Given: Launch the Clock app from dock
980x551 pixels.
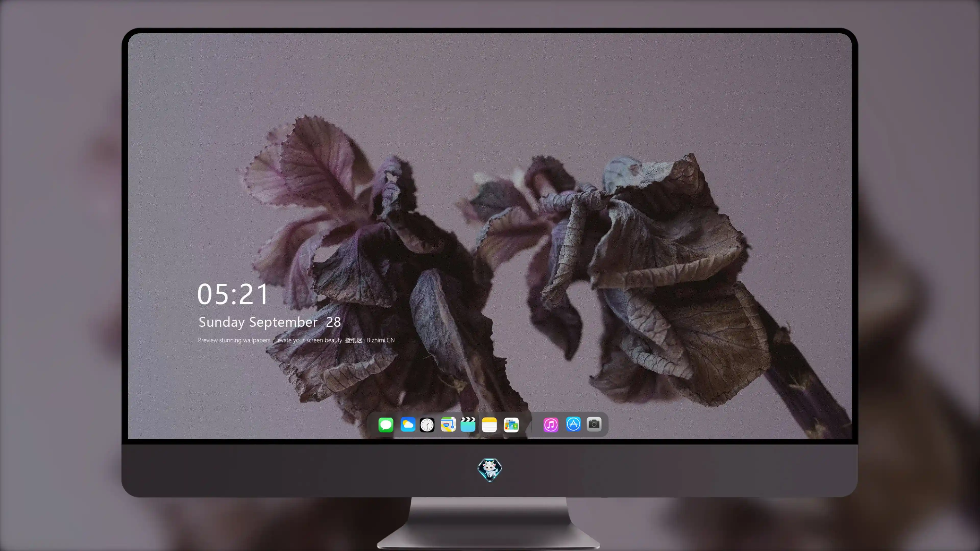Looking at the screenshot, I should (x=427, y=424).
